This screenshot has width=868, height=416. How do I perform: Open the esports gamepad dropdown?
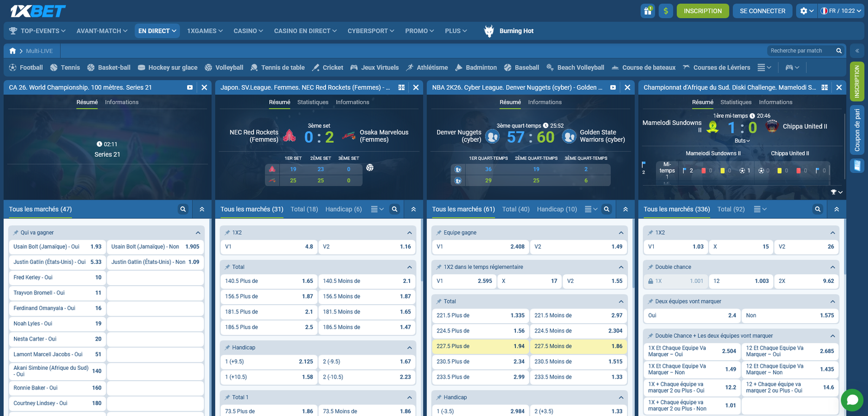point(792,68)
